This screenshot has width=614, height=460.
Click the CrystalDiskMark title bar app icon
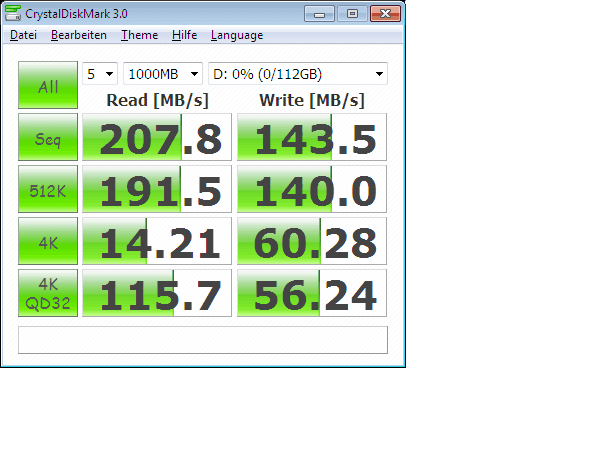point(13,13)
